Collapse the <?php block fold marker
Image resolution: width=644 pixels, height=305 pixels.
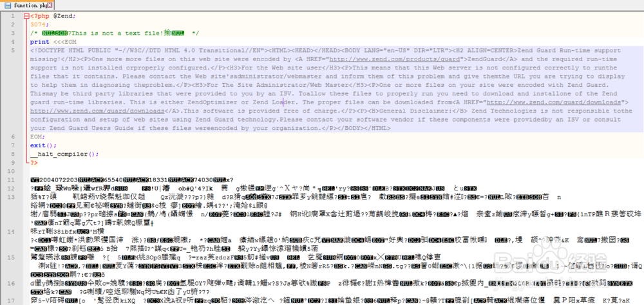point(26,16)
